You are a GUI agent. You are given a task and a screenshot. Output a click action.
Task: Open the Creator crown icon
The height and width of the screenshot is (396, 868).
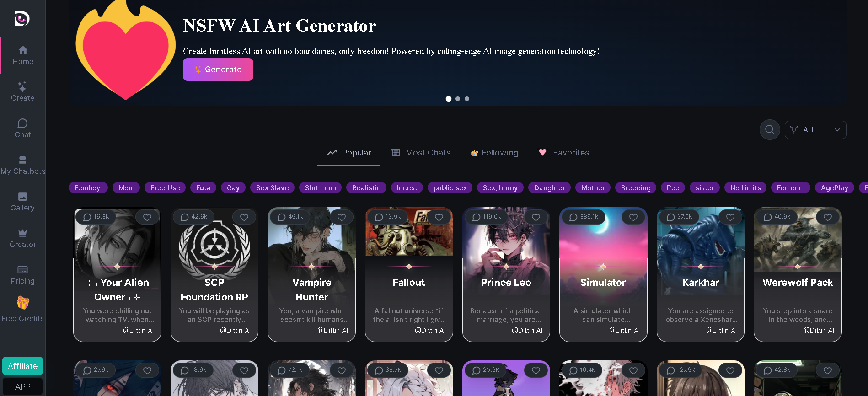coord(22,233)
